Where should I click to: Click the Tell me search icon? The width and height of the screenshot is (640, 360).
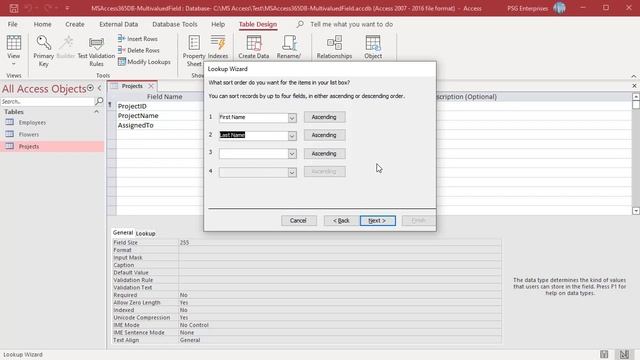coord(300,24)
